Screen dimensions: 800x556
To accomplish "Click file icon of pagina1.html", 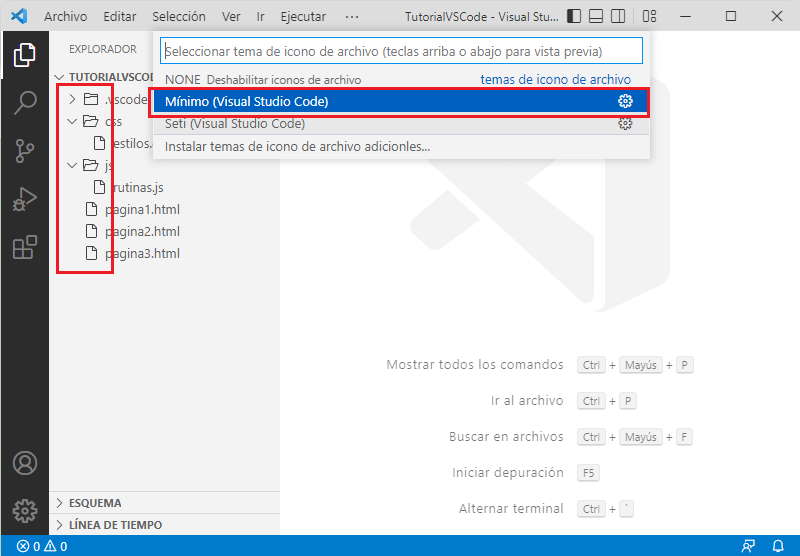I will [91, 209].
